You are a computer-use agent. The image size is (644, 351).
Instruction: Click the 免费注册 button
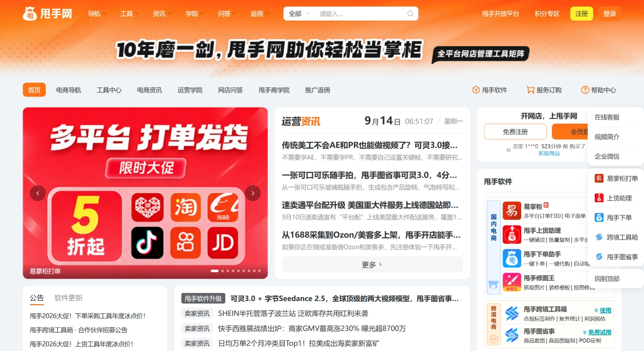pos(515,132)
